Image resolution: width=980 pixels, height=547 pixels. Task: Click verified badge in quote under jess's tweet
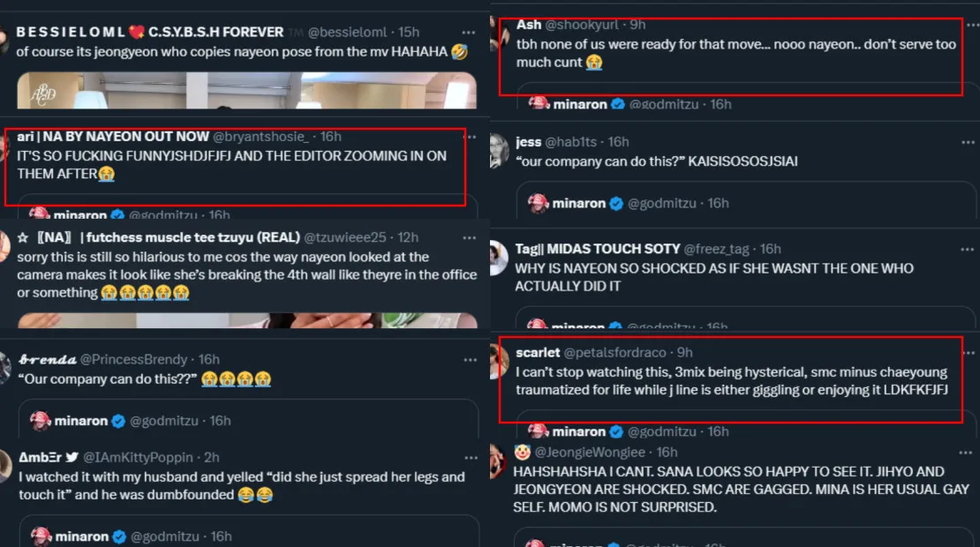616,203
